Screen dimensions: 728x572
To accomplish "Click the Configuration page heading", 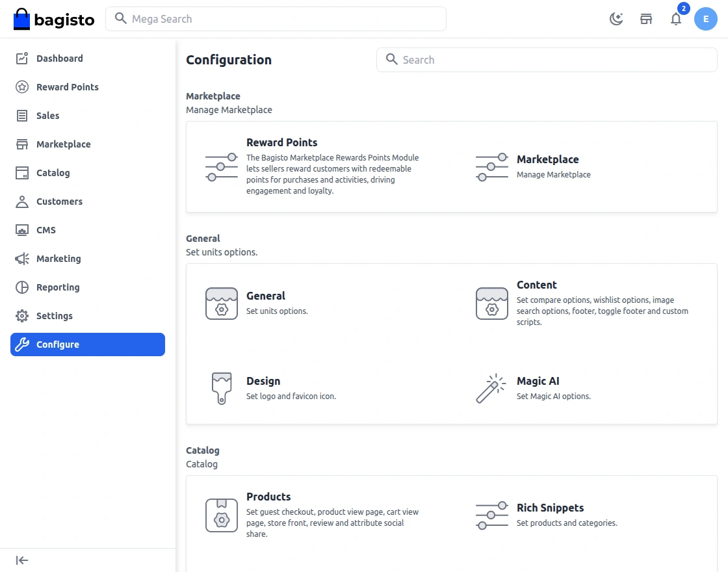I will [229, 60].
